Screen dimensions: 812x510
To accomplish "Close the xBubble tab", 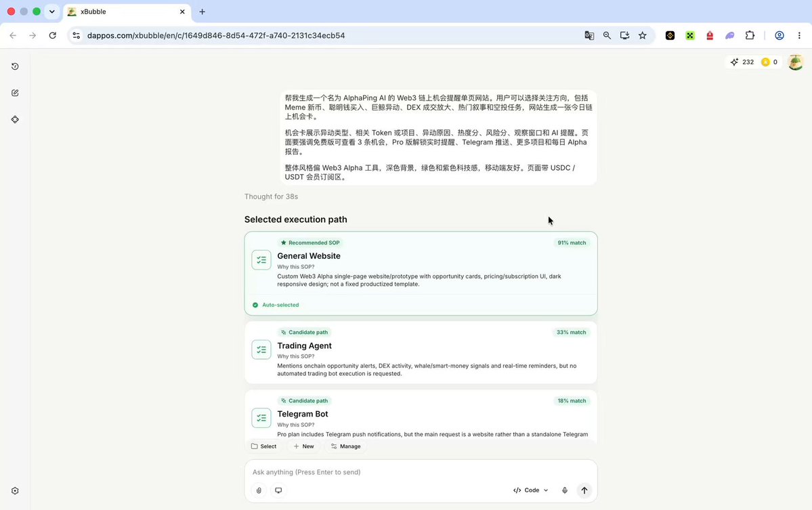I will 182,12.
